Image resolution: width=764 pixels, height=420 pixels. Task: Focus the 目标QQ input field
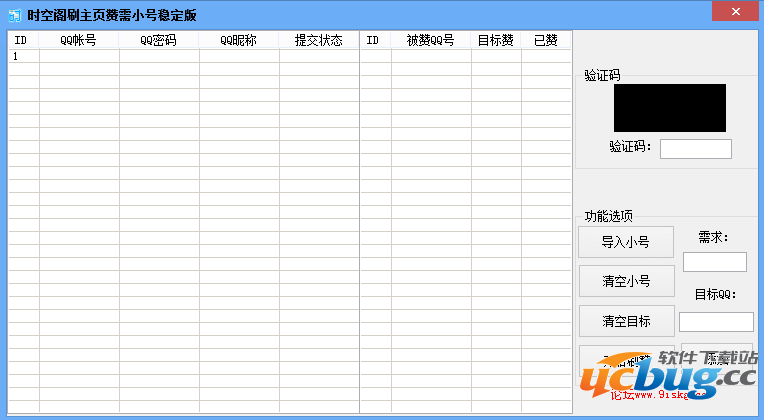[716, 322]
